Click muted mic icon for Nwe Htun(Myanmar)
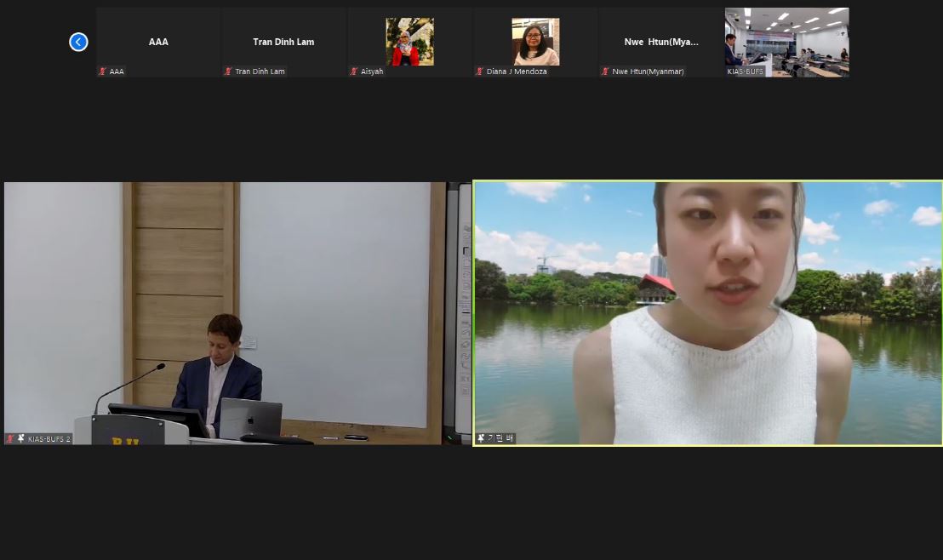Image resolution: width=943 pixels, height=560 pixels. pyautogui.click(x=605, y=71)
